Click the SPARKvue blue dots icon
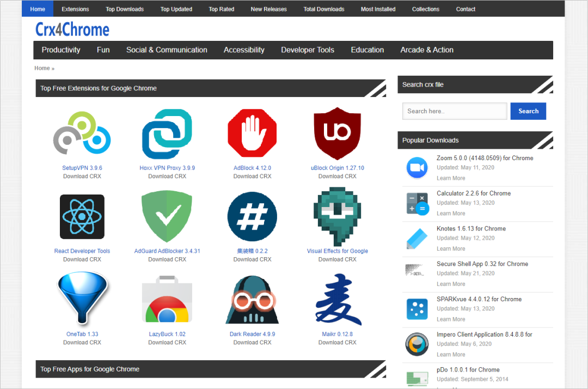This screenshot has height=389, width=588. [417, 309]
